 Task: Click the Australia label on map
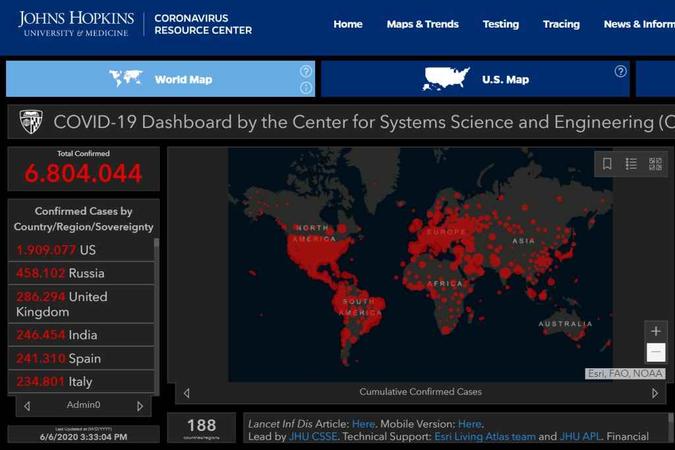click(566, 324)
